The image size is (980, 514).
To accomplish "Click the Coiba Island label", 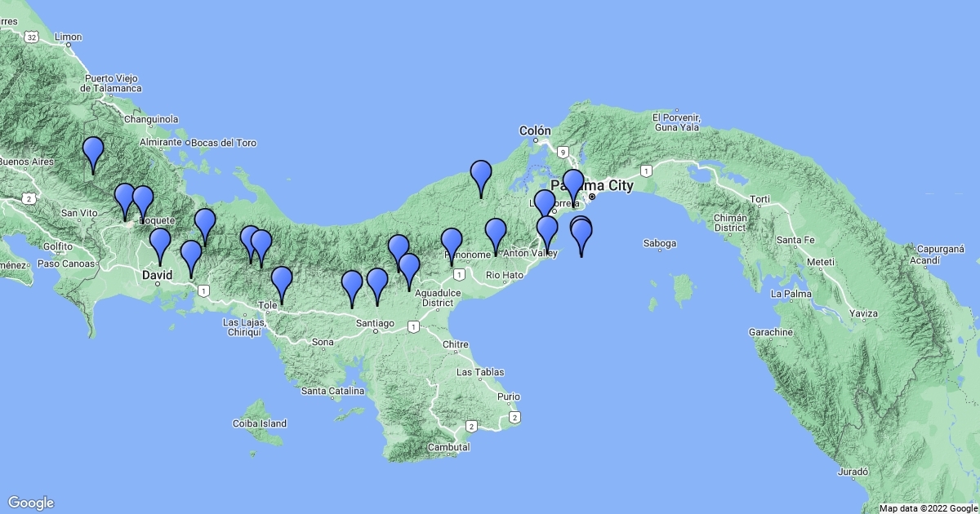I will (260, 423).
